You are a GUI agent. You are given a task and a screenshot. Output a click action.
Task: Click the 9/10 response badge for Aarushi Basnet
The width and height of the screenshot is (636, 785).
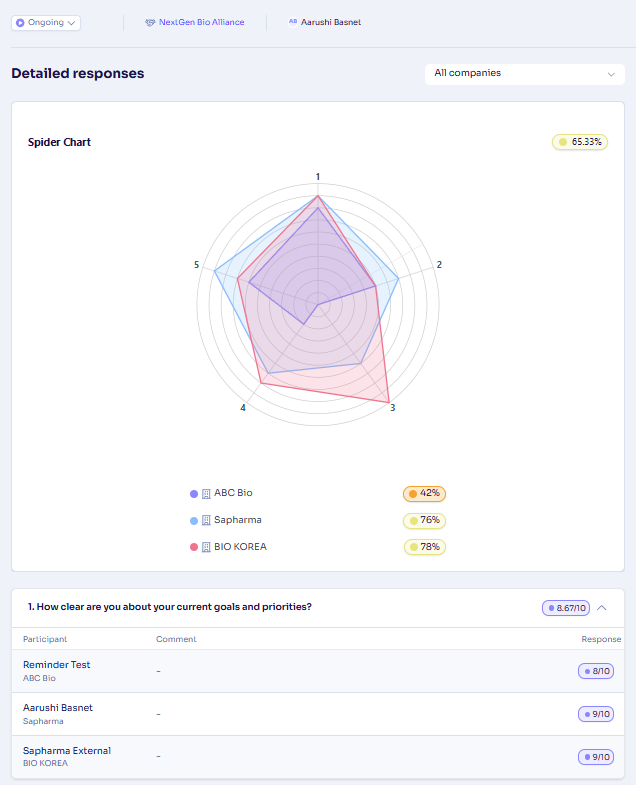pyautogui.click(x=596, y=714)
